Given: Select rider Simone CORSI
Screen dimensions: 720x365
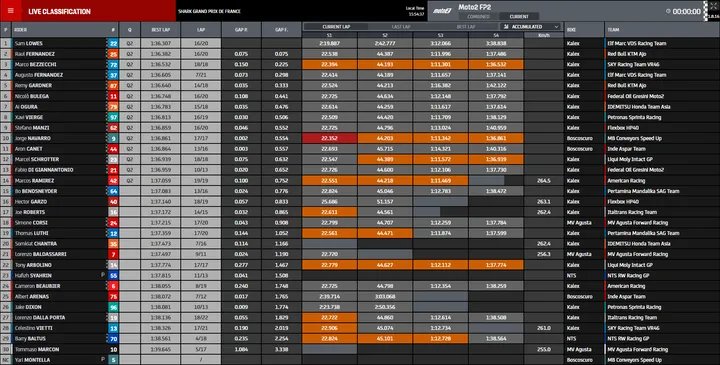Looking at the screenshot, I should click(31, 223).
